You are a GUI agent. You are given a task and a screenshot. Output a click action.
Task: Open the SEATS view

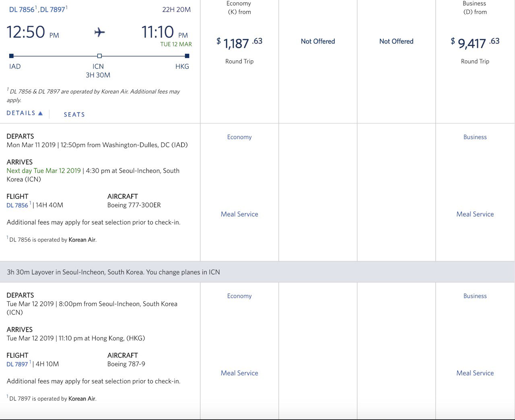tap(74, 115)
